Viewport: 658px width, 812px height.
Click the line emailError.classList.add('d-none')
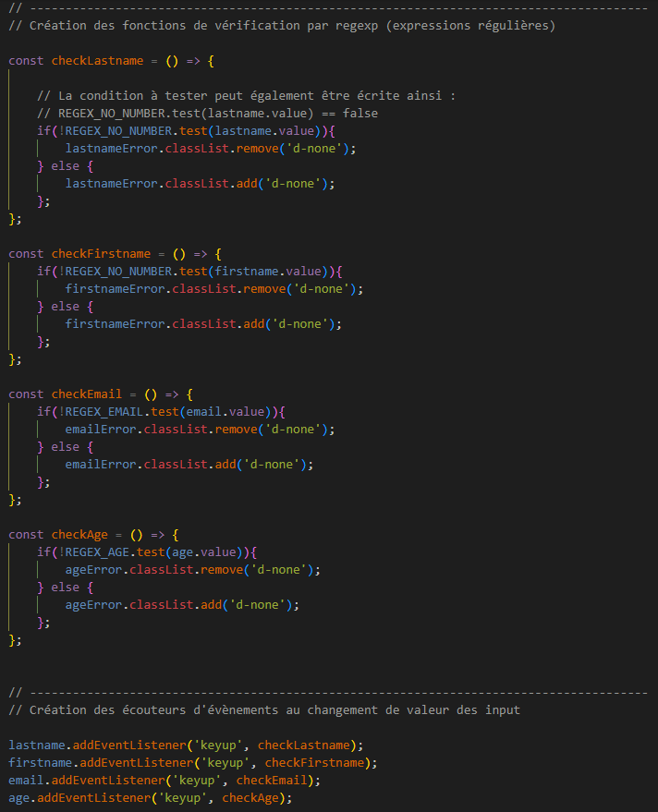(x=189, y=465)
